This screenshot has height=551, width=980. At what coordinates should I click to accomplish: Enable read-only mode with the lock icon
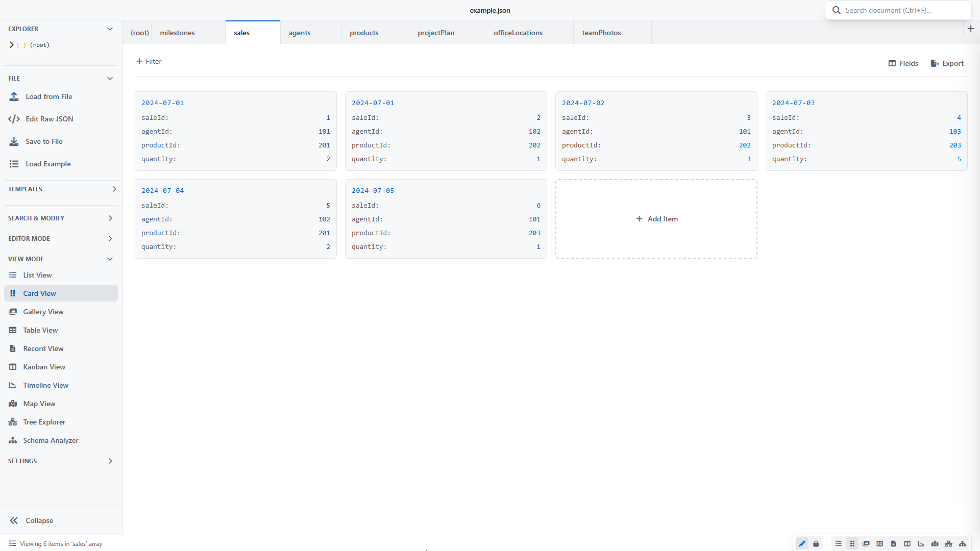coord(816,543)
